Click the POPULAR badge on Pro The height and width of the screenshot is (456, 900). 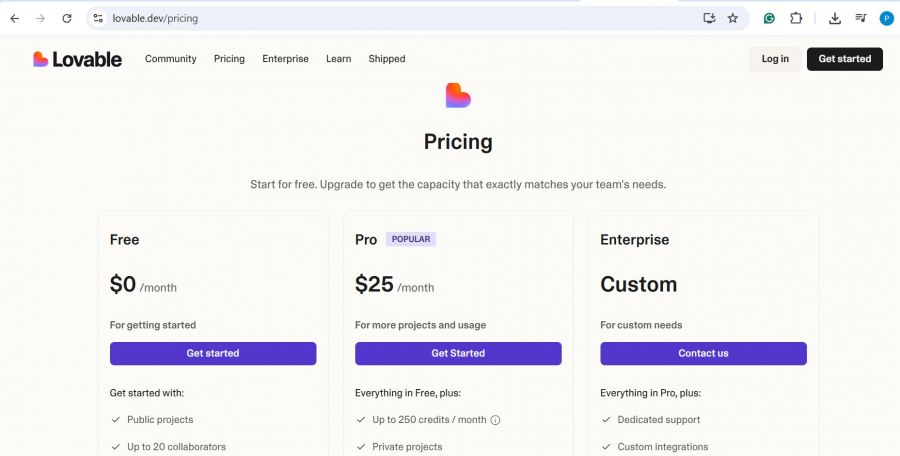(410, 239)
